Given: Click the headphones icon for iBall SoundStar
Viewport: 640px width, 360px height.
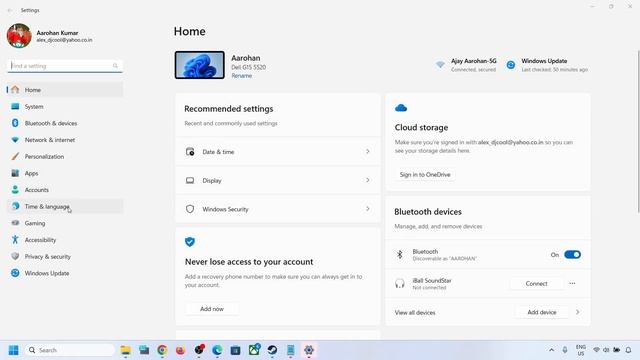Looking at the screenshot, I should (x=400, y=284).
